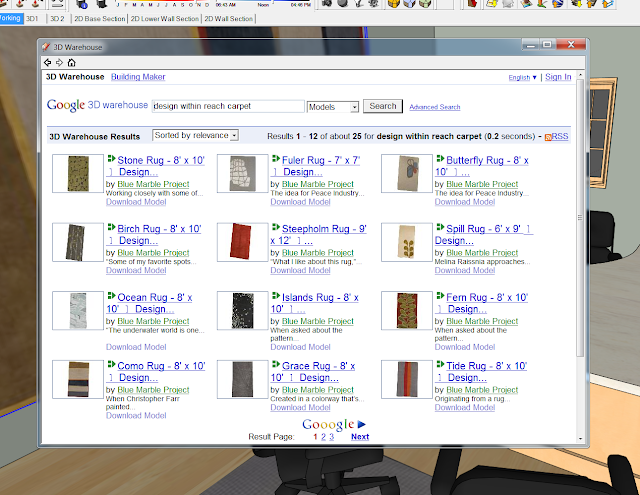Open the Models search type dropdown
This screenshot has width=640, height=495.
point(333,107)
